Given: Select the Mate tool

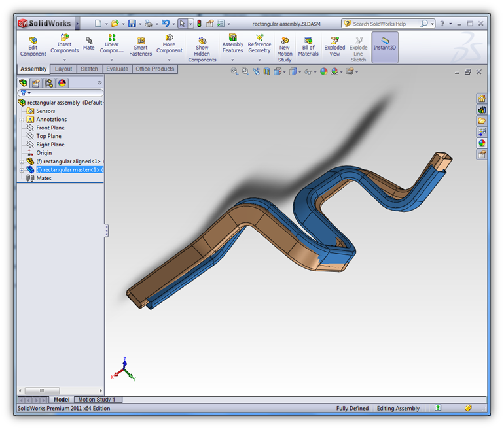Looking at the screenshot, I should tap(88, 43).
